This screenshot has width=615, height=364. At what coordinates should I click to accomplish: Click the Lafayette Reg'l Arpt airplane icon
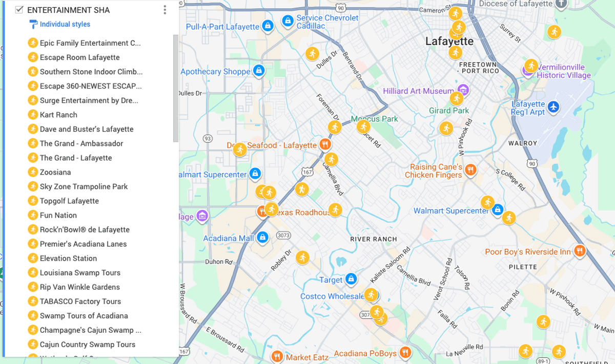pyautogui.click(x=552, y=107)
